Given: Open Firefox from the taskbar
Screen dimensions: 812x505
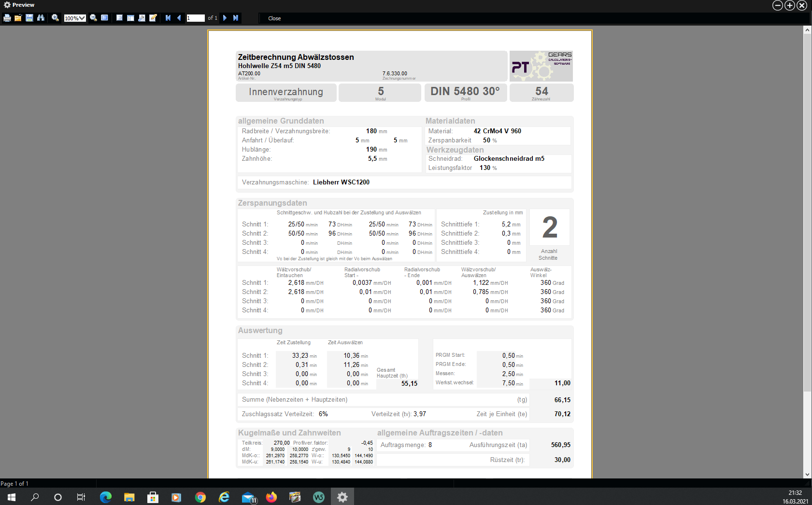Looking at the screenshot, I should click(x=271, y=497).
